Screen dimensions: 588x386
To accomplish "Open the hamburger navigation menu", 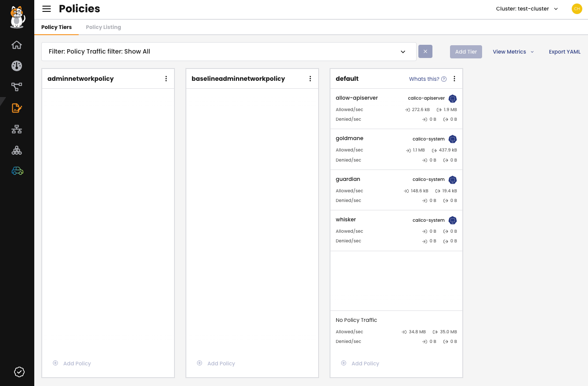I will click(47, 9).
